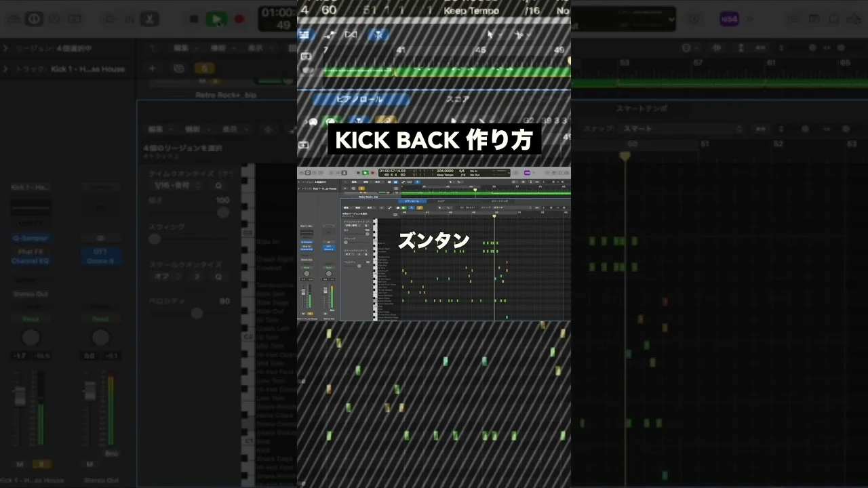This screenshot has width=868, height=488.
Task: Adjust the ベロシティ velocity slider
Action: [x=197, y=313]
